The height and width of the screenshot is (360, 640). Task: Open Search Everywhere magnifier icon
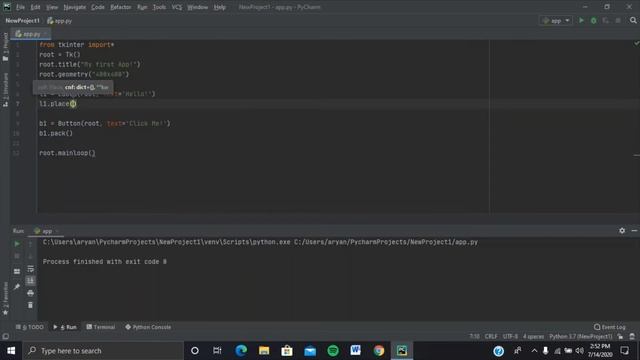633,20
